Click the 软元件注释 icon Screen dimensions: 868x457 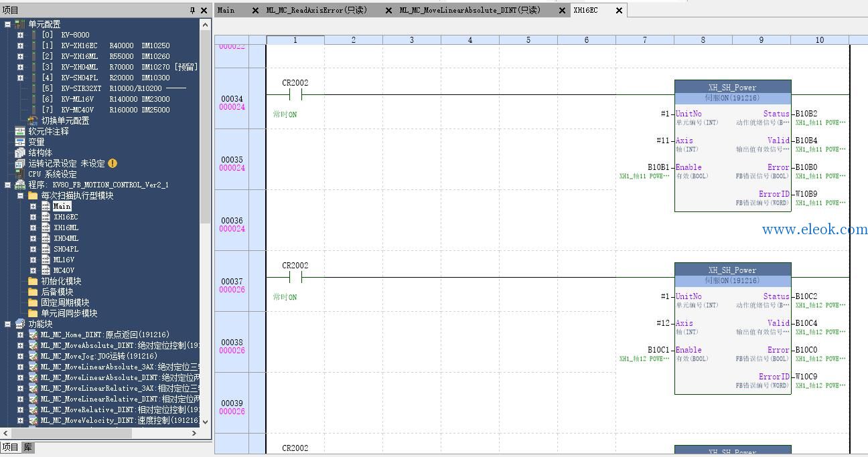pyautogui.click(x=20, y=131)
